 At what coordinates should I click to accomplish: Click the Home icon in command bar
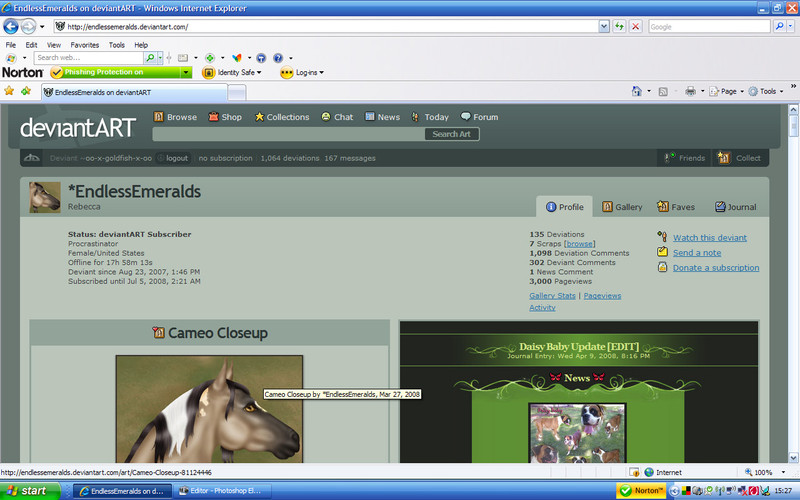(636, 91)
